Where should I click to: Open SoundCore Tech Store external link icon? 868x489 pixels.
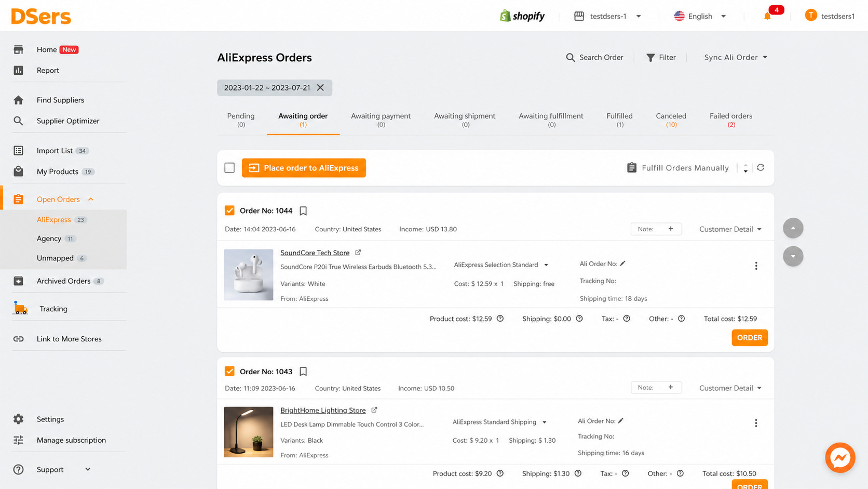coord(358,253)
